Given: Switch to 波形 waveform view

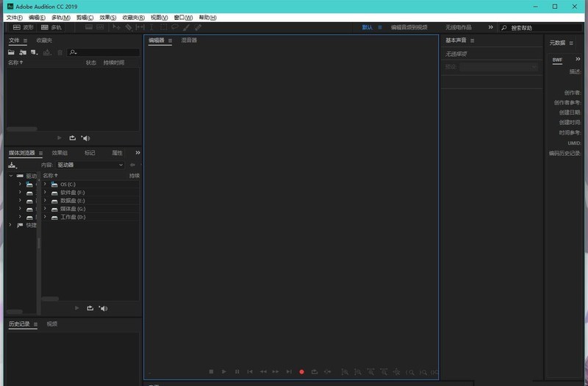Looking at the screenshot, I should pos(24,27).
